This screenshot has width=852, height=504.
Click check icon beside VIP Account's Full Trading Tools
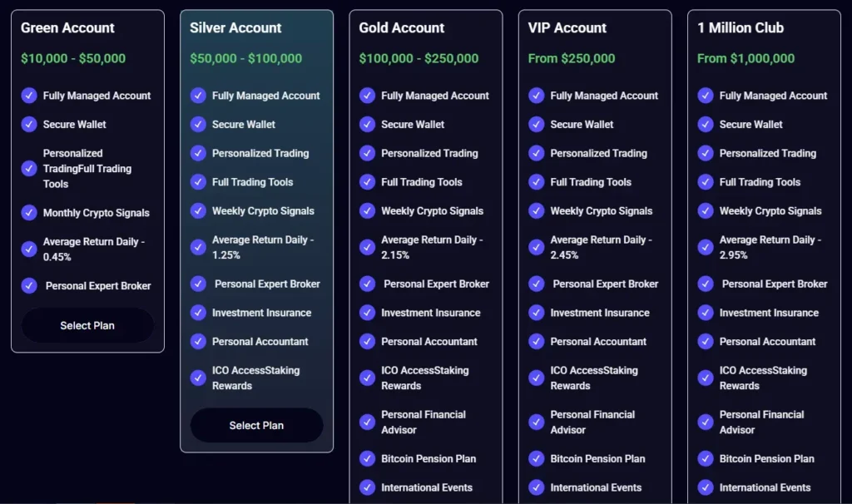(537, 181)
